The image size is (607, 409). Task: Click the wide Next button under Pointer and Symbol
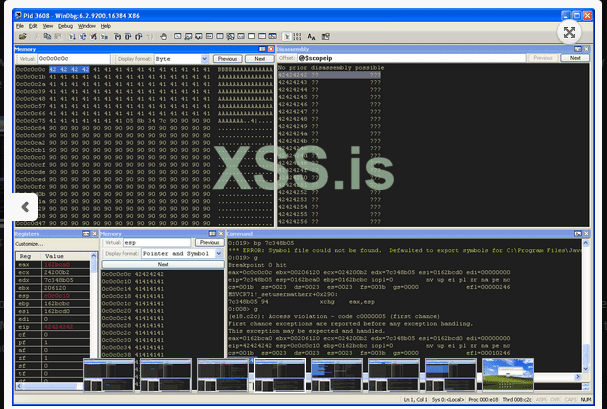click(x=163, y=264)
